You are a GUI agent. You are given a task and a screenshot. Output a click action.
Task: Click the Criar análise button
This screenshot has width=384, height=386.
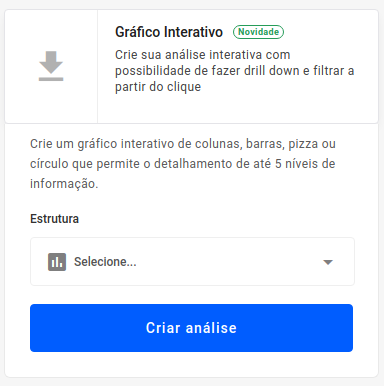[191, 328]
